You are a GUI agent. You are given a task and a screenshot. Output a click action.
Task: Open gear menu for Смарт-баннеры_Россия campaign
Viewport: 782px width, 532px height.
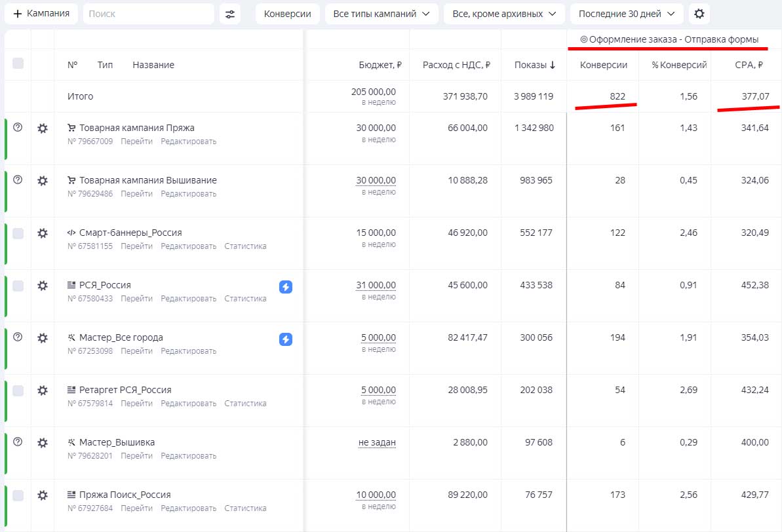43,233
